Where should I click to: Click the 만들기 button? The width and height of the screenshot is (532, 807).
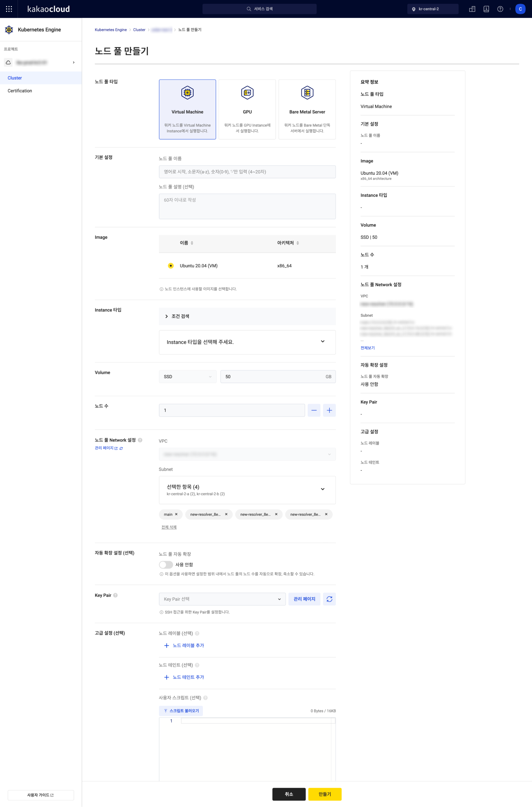tap(324, 794)
